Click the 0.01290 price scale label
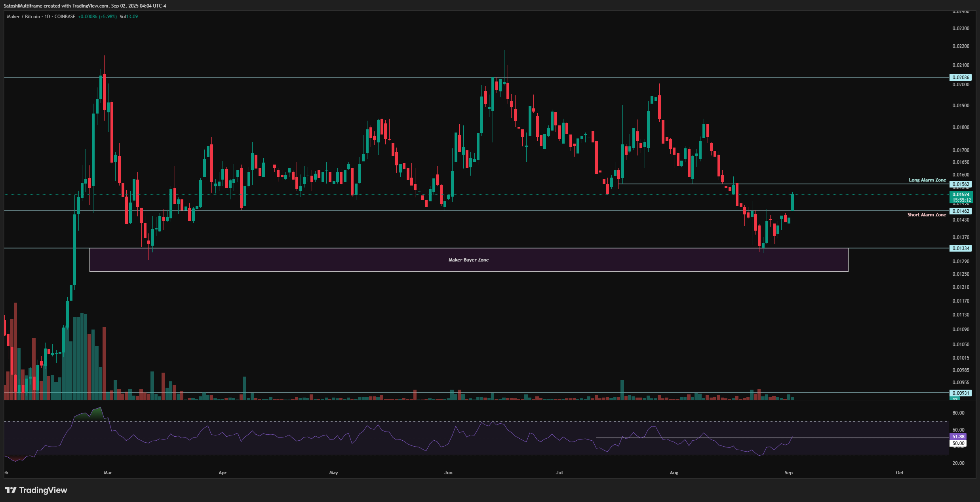This screenshot has height=502, width=980. pos(961,261)
